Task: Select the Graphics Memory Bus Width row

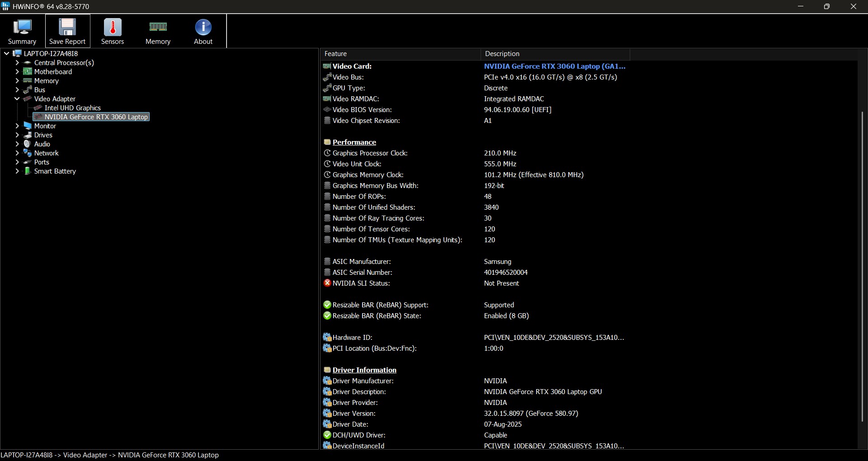Action: 475,185
